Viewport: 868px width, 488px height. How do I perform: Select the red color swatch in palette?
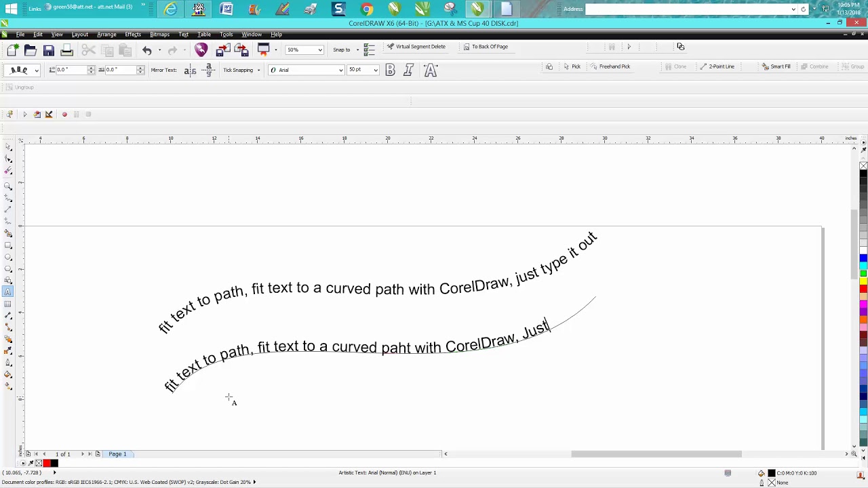tap(863, 289)
